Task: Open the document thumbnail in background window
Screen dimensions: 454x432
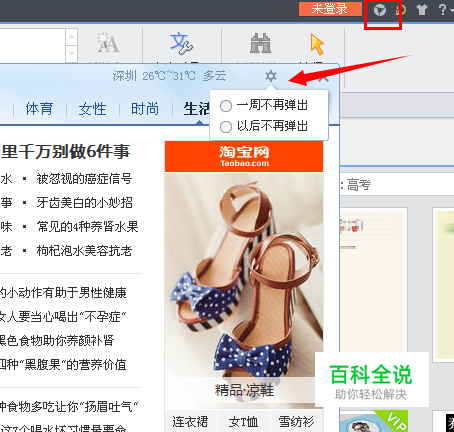Action: pyautogui.click(x=373, y=279)
